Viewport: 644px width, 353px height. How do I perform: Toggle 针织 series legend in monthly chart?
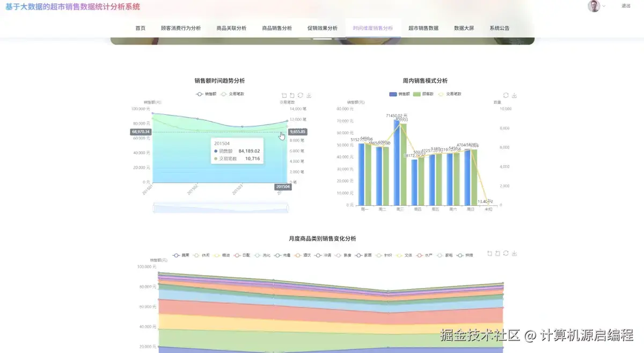pos(384,255)
